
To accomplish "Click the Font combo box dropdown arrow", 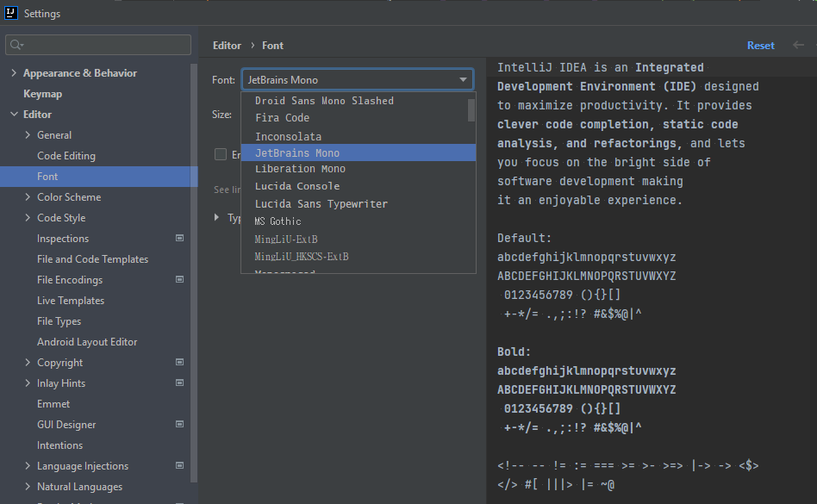I will coord(464,80).
